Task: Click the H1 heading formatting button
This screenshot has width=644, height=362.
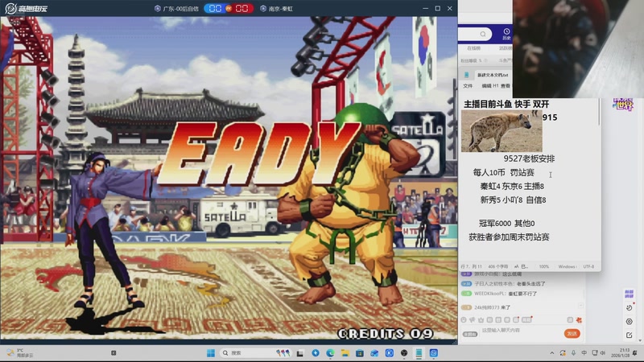Action: 496,86
